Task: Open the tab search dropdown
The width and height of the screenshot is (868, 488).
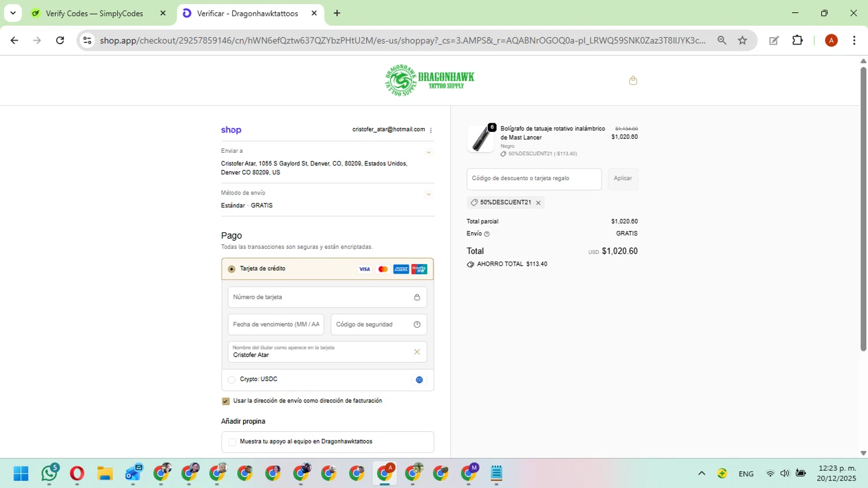Action: [x=13, y=13]
